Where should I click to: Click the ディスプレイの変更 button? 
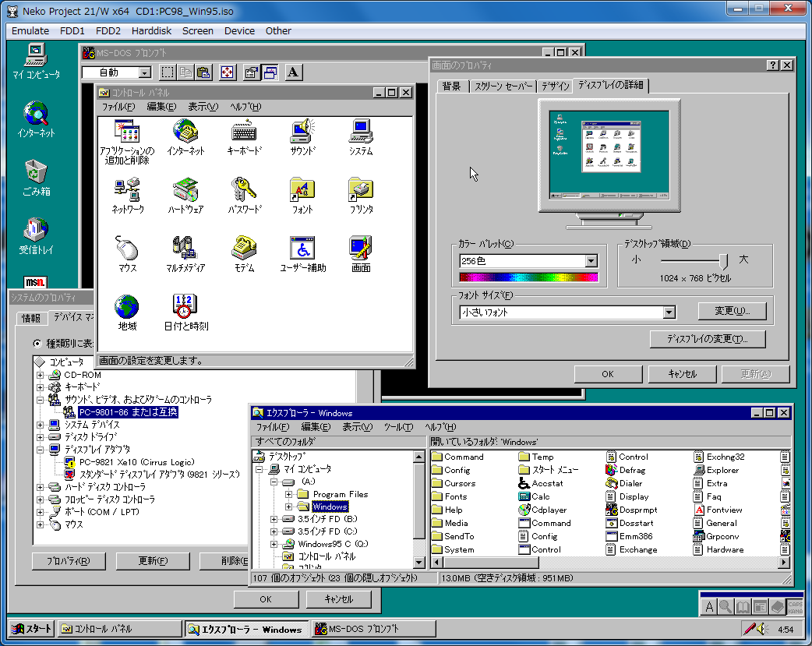707,339
